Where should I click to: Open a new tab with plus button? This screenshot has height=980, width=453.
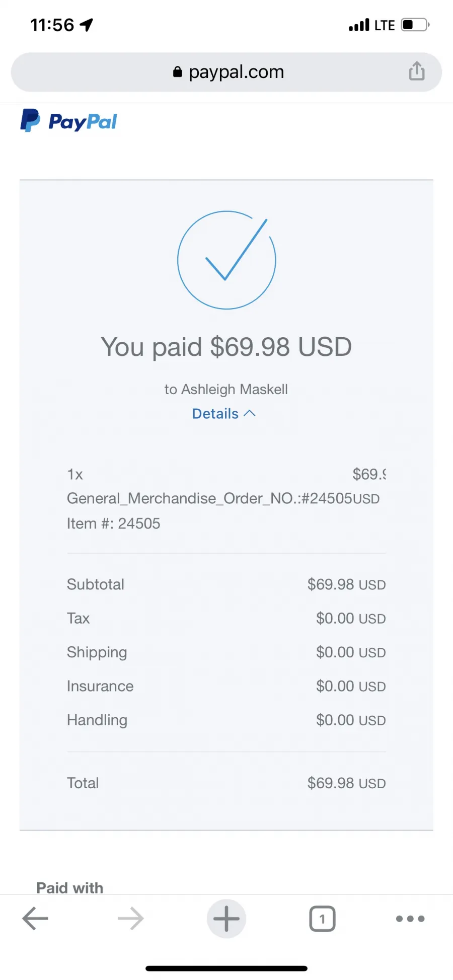pyautogui.click(x=226, y=919)
